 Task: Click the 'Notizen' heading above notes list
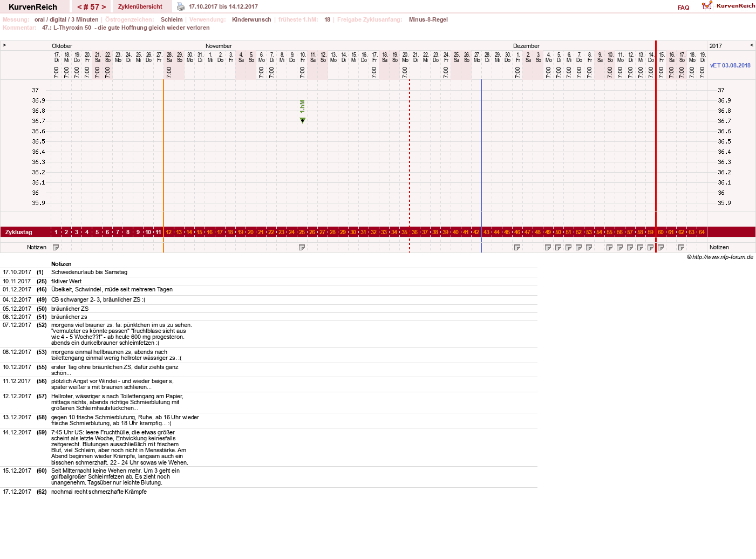[62, 264]
